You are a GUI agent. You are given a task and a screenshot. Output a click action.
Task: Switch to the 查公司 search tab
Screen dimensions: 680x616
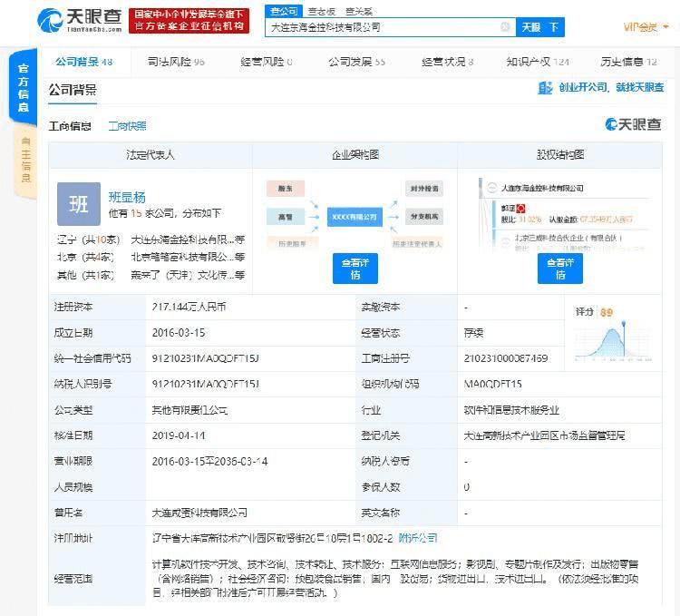pos(284,11)
